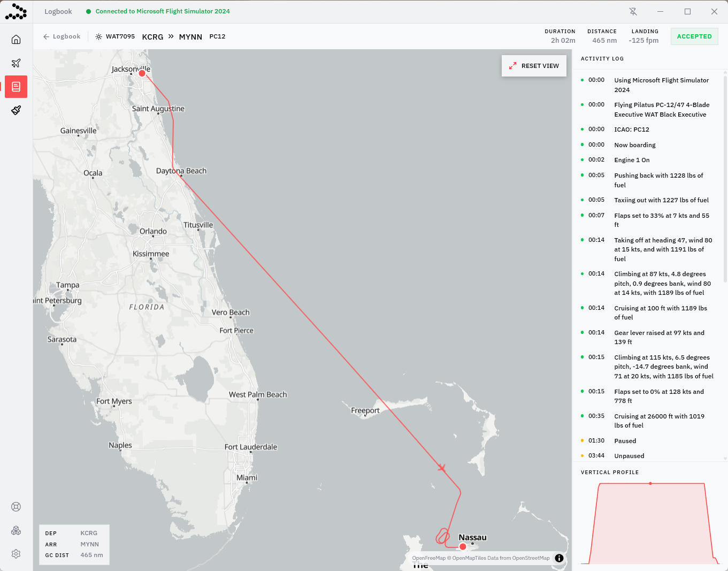Viewport: 728px width, 571px height.
Task: Click the arrival dot near Nassau
Action: click(x=463, y=547)
